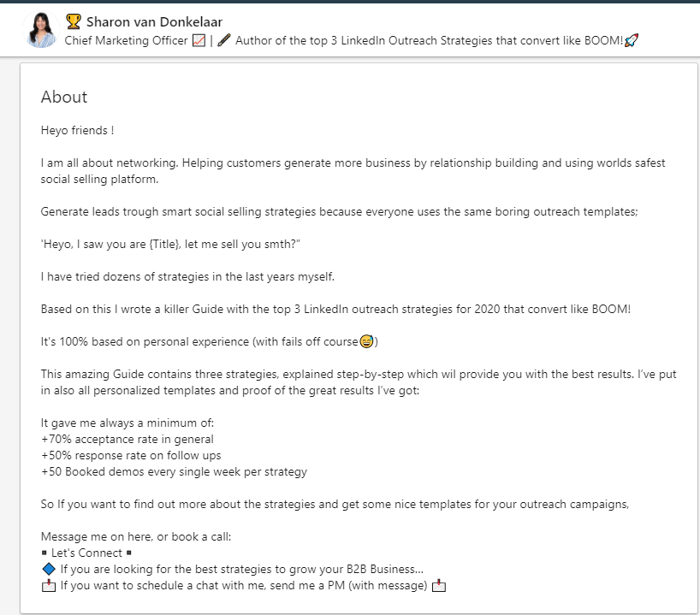Screen dimensions: 700x615
Task: Click the chart emoji after Chief Marketing Officer
Action: pyautogui.click(x=199, y=40)
